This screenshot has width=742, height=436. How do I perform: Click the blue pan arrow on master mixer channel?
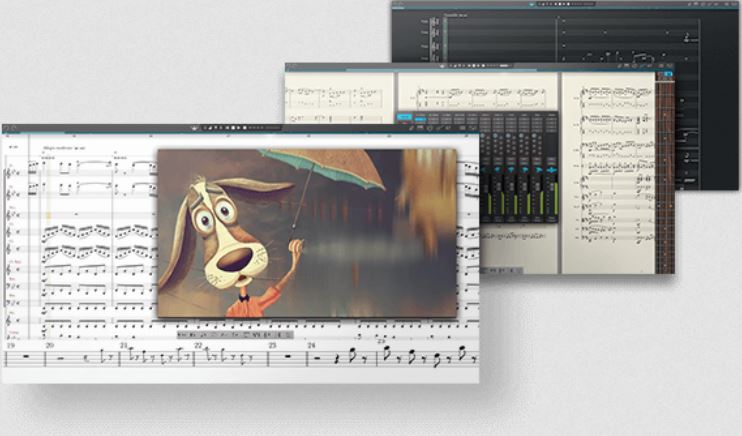pyautogui.click(x=552, y=169)
